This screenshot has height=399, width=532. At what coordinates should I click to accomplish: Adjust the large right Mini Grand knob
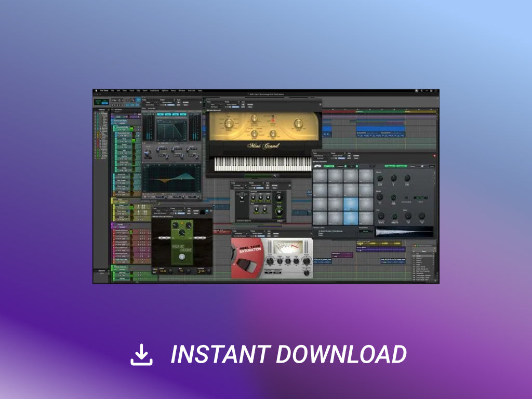point(298,123)
